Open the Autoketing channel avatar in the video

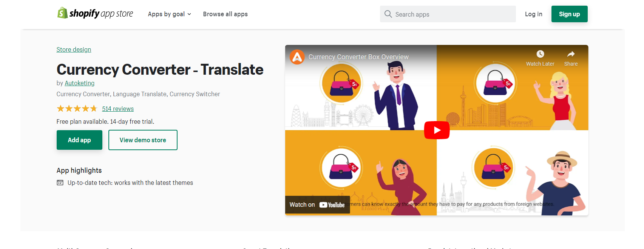coord(297,57)
